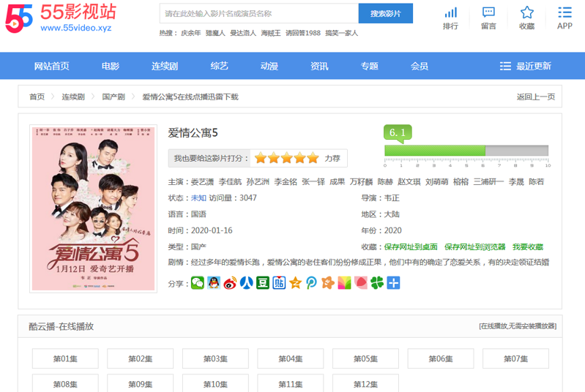The width and height of the screenshot is (585, 392).
Task: Click director name 韦正
Action: tap(392, 198)
